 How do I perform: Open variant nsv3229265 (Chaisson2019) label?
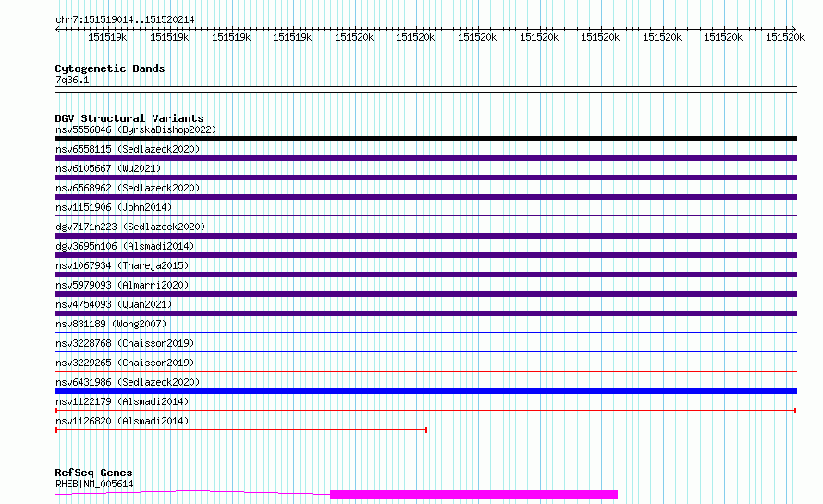click(125, 363)
